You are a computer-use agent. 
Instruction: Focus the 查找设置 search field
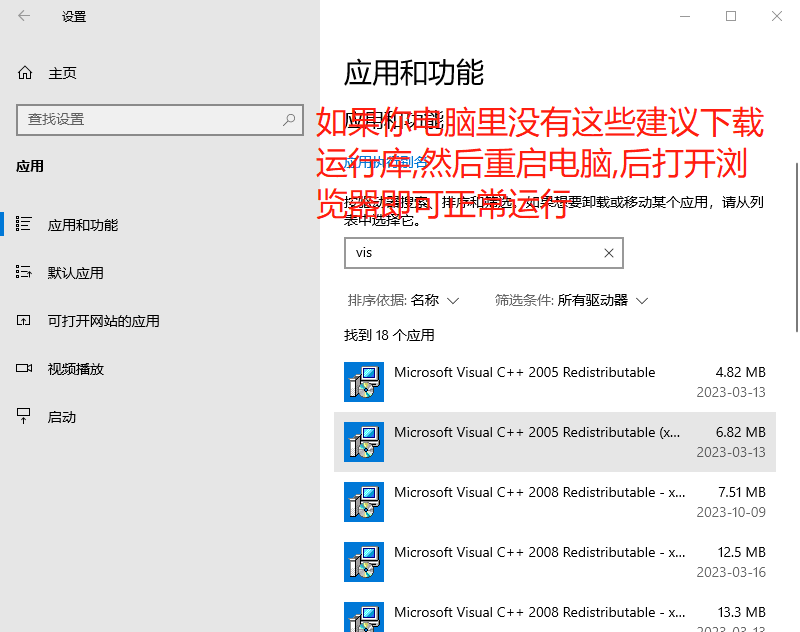click(160, 120)
